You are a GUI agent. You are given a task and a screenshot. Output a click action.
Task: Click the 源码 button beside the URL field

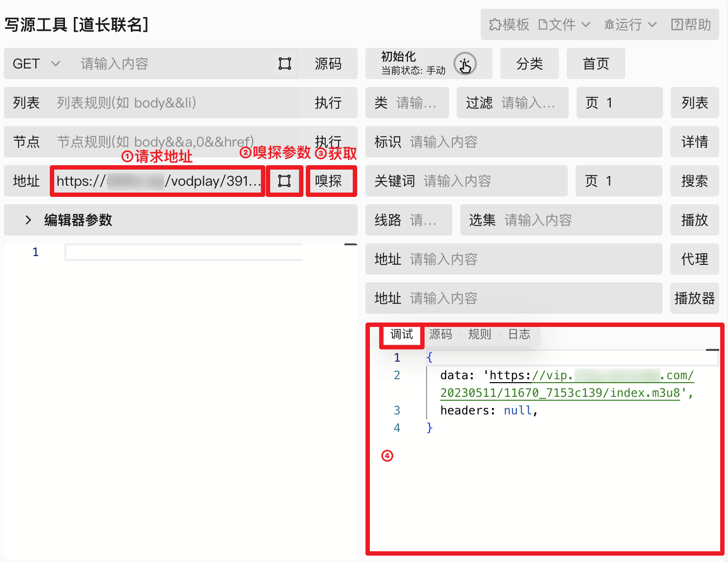328,64
